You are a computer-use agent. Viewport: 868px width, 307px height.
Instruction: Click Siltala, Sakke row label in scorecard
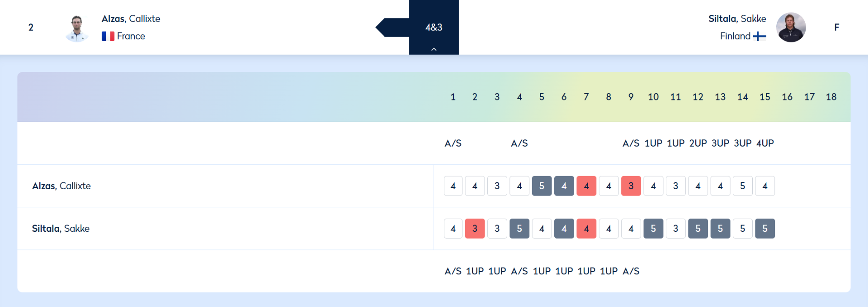61,229
